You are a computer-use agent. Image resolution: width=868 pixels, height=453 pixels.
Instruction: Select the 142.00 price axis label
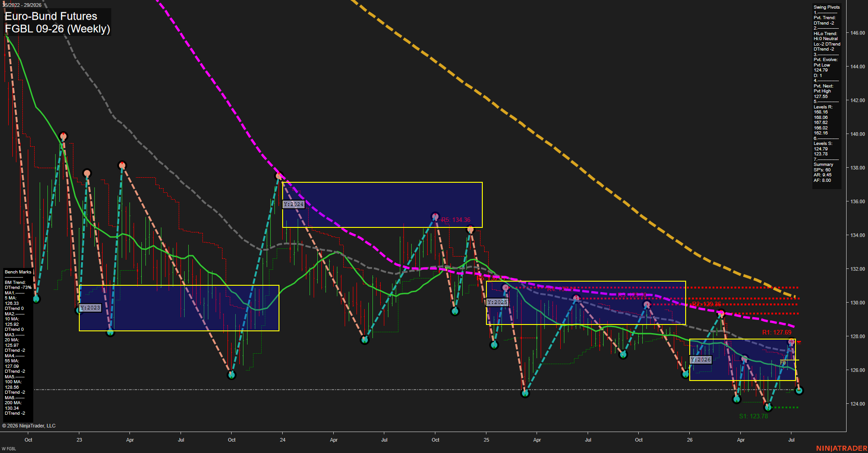pyautogui.click(x=858, y=100)
